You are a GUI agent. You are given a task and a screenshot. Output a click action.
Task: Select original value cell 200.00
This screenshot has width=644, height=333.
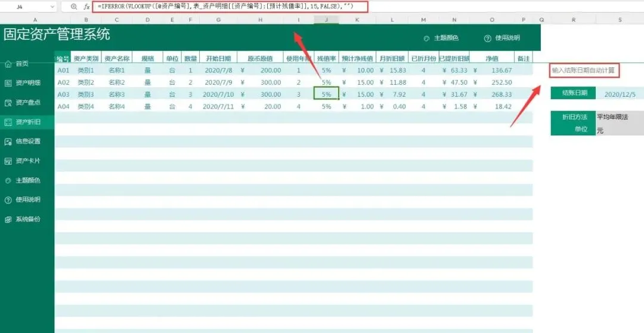[261, 70]
